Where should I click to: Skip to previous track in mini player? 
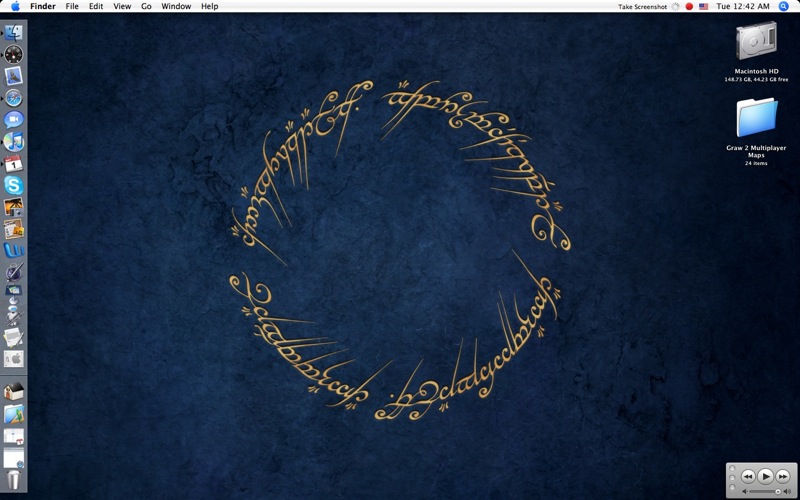pyautogui.click(x=748, y=477)
